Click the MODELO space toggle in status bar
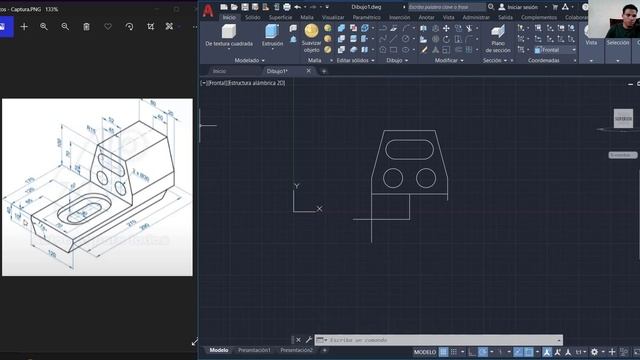Image resolution: width=640 pixels, height=360 pixels. click(x=425, y=352)
